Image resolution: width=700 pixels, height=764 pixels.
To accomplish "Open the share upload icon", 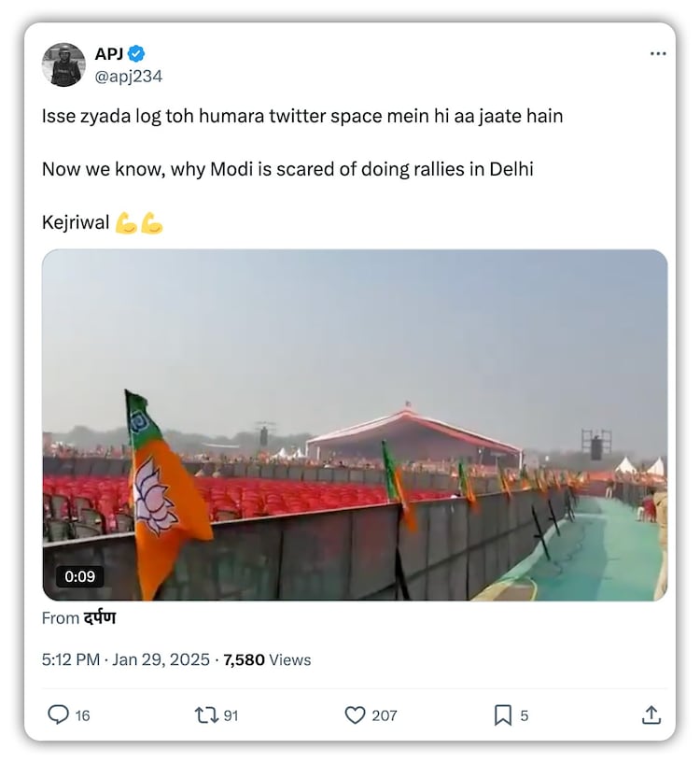I will pos(651,714).
